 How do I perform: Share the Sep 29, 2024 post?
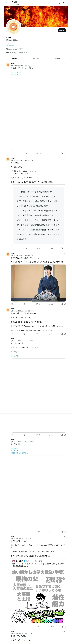(x=65, y=304)
